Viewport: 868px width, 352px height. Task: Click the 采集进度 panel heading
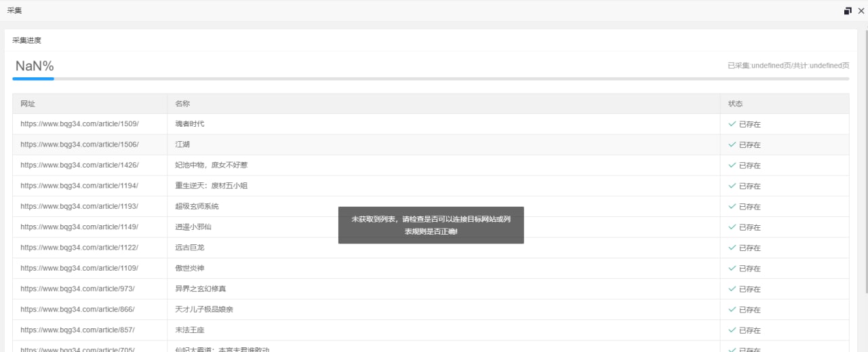click(26, 40)
